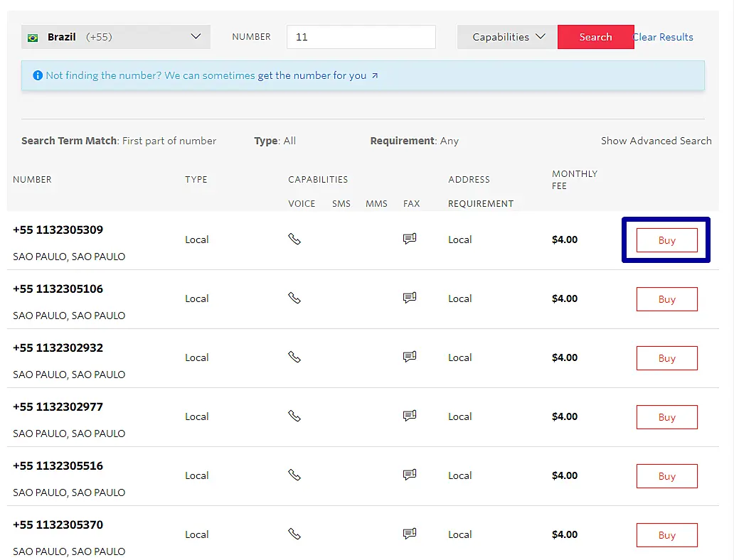Image resolution: width=734 pixels, height=560 pixels.
Task: Focus the Number input field
Action: tap(361, 37)
